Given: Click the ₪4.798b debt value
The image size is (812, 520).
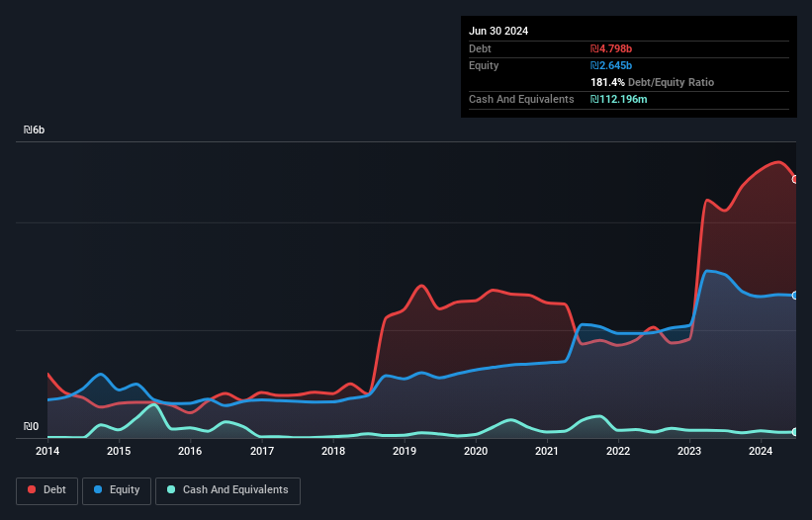Looking at the screenshot, I should click(611, 48).
